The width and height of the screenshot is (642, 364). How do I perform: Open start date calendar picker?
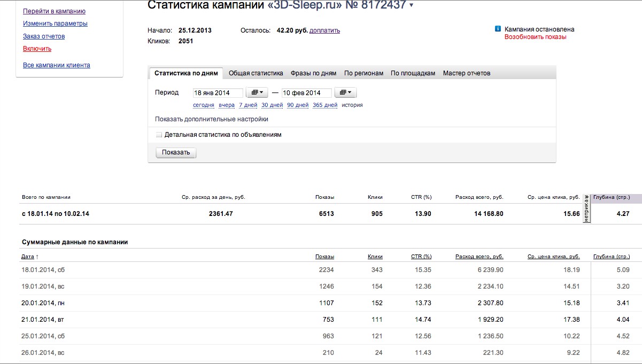(257, 92)
